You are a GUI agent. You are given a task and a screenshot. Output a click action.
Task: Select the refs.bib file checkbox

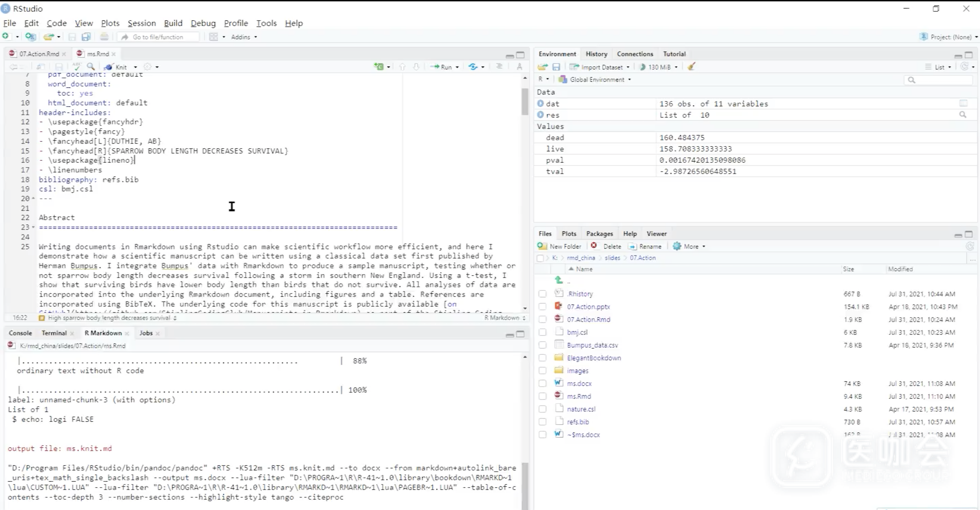pos(542,422)
